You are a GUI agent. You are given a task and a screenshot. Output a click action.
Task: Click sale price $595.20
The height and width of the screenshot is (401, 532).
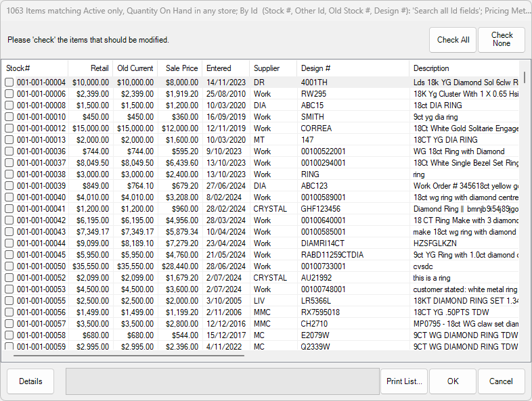point(185,151)
